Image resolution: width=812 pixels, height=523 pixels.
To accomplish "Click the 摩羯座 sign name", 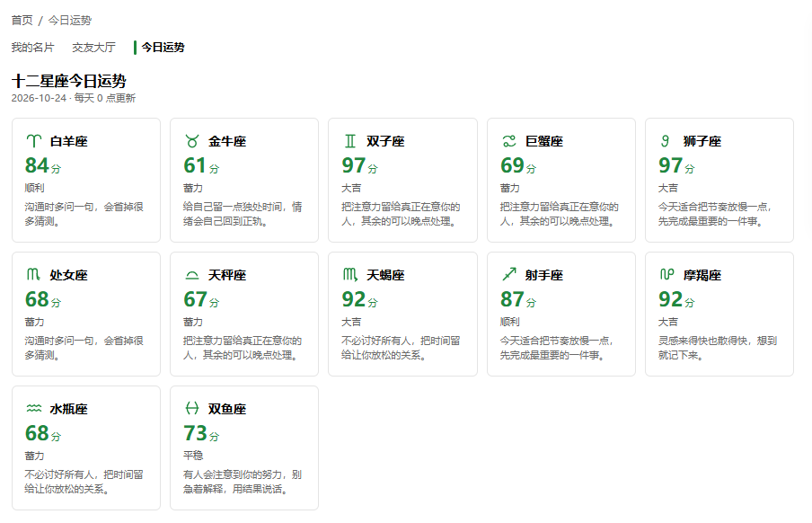I will [x=702, y=275].
